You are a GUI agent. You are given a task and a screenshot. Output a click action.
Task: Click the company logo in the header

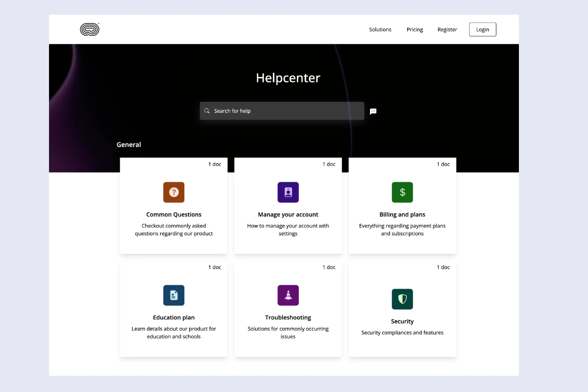(x=90, y=29)
